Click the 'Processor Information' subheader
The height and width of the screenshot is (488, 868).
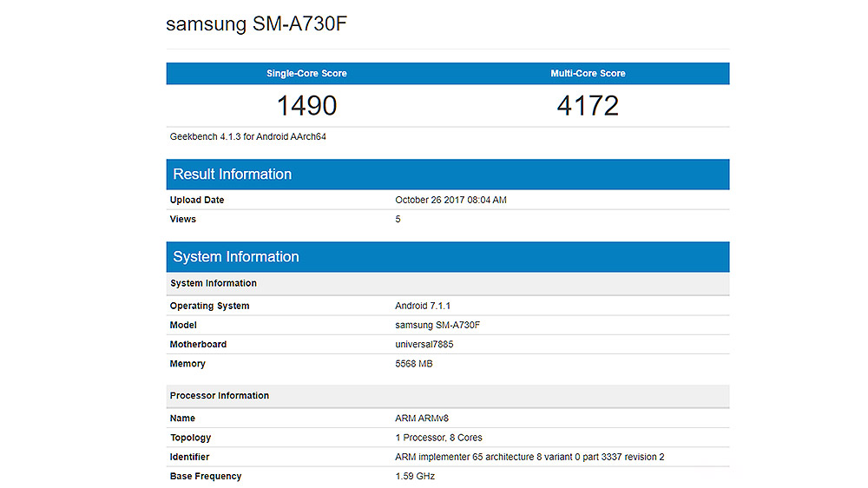(x=448, y=396)
